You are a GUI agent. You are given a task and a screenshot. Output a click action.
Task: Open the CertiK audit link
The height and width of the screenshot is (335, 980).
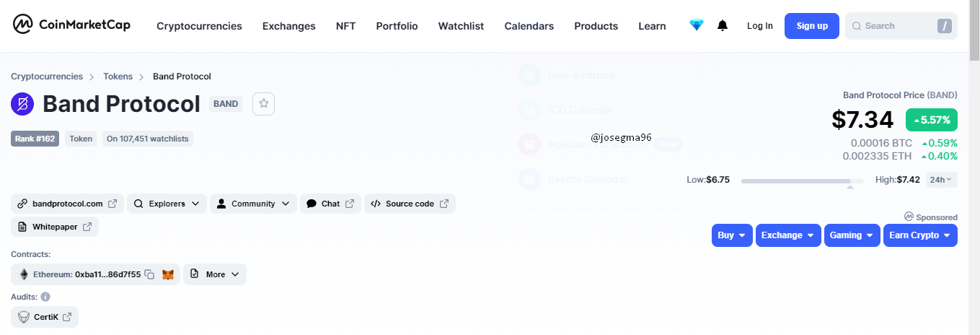click(x=45, y=317)
